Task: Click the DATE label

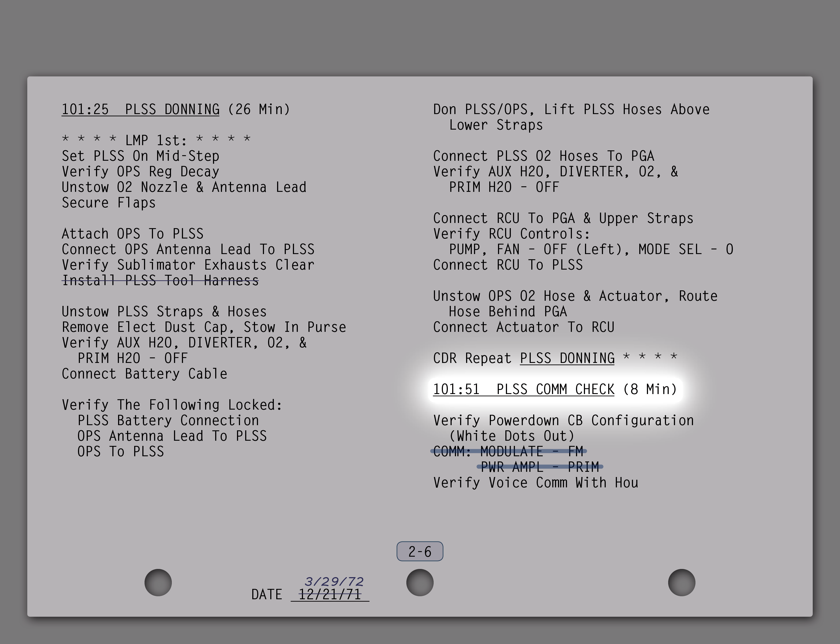Action: tap(267, 595)
